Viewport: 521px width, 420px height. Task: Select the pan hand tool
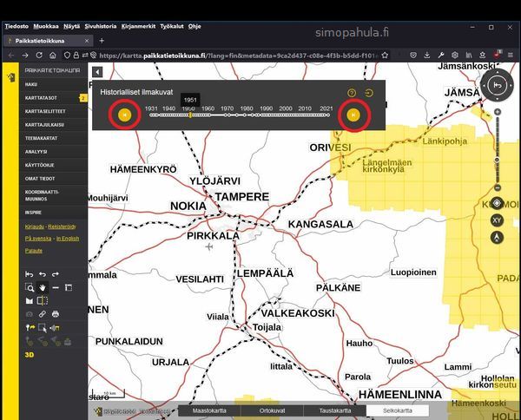tap(42, 286)
